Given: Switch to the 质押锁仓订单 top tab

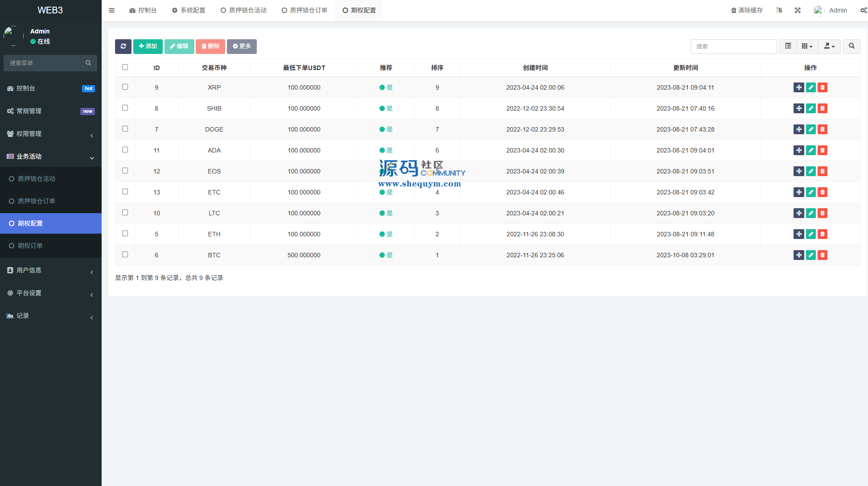Looking at the screenshot, I should pyautogui.click(x=304, y=10).
